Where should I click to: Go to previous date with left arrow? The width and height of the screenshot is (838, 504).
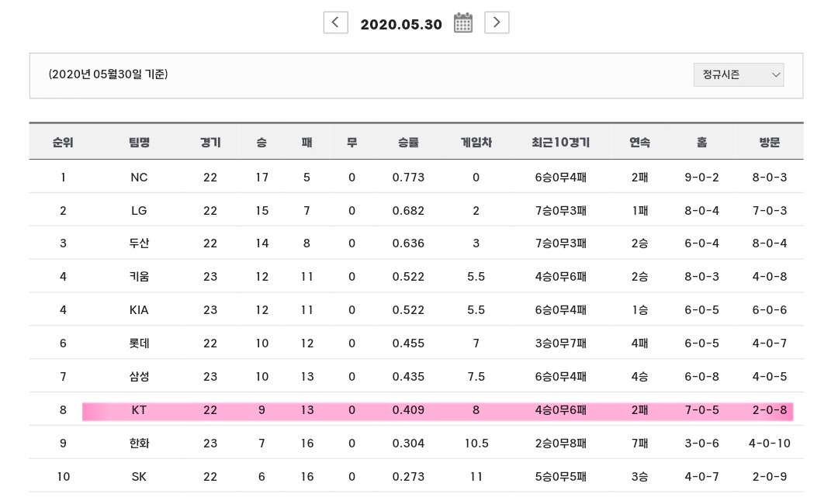click(336, 22)
